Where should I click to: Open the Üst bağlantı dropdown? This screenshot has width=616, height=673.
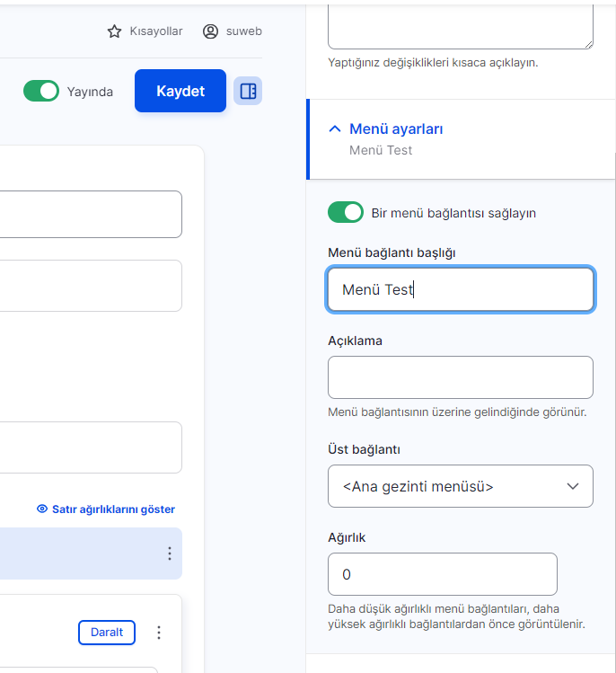coord(461,486)
